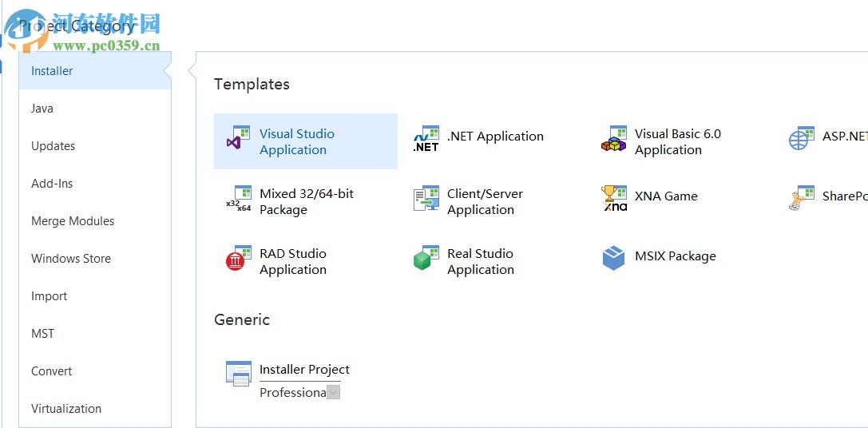The width and height of the screenshot is (868, 428).
Task: Open the Windows Store category
Action: pyautogui.click(x=95, y=259)
